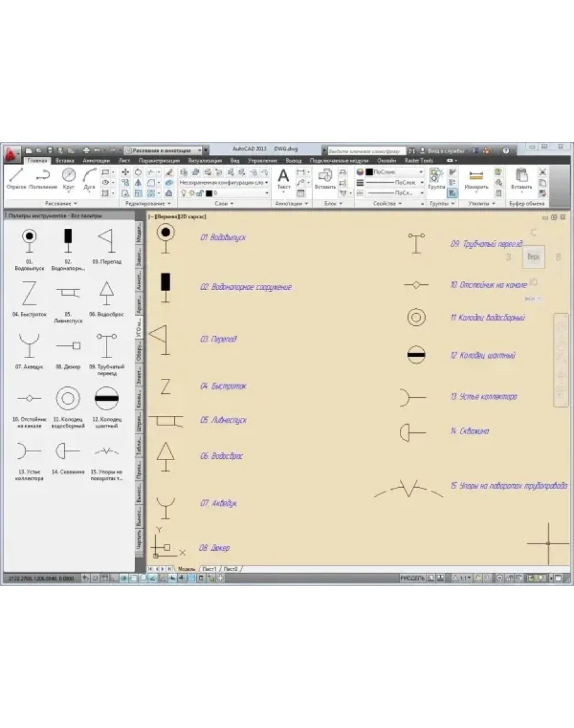Click the Верх face of the ViewCube
Screen dimensions: 574x728
(533, 257)
